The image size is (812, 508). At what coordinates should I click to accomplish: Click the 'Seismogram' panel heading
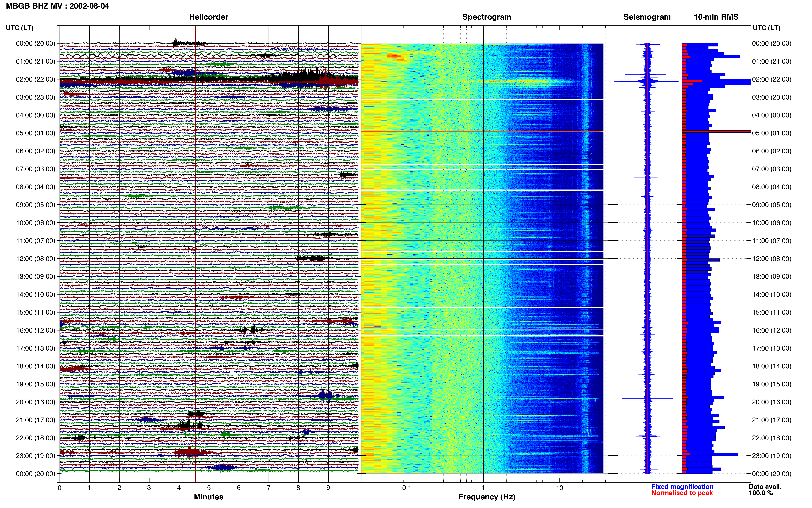pyautogui.click(x=647, y=17)
